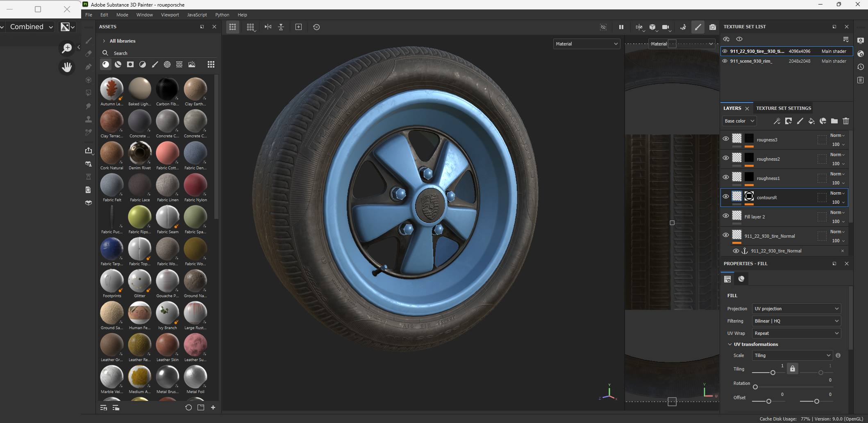Open the Python menu
The image size is (868, 423).
click(x=222, y=15)
